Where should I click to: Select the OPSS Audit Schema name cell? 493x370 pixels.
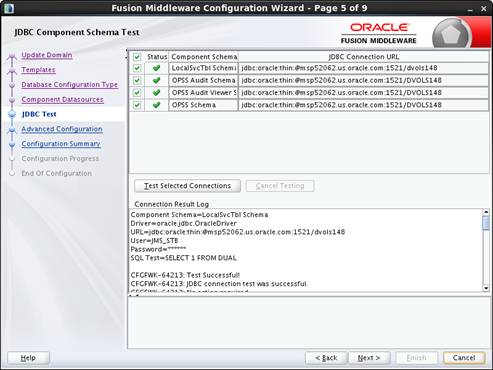pyautogui.click(x=204, y=80)
